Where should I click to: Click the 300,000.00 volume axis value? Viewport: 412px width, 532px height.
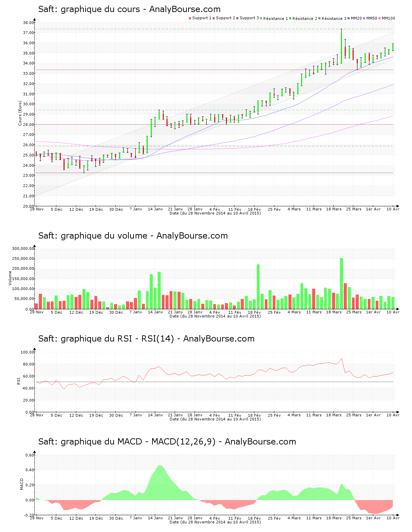coord(23,249)
